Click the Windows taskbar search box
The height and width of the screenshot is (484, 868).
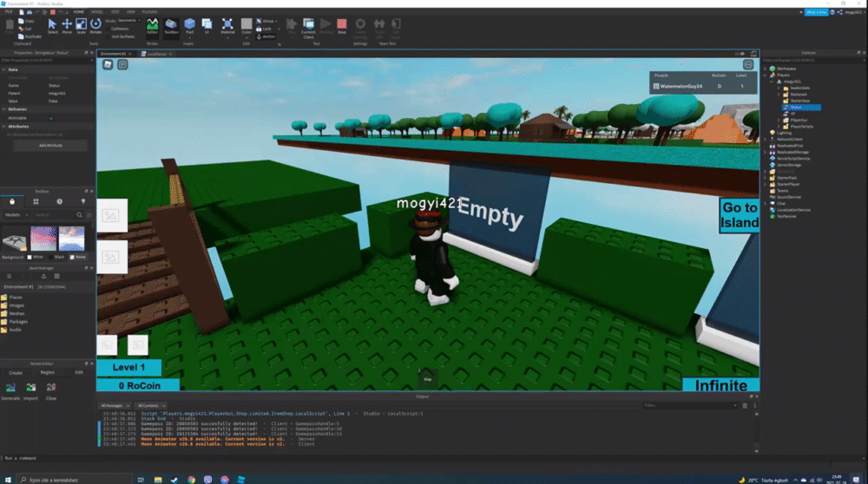[75, 480]
